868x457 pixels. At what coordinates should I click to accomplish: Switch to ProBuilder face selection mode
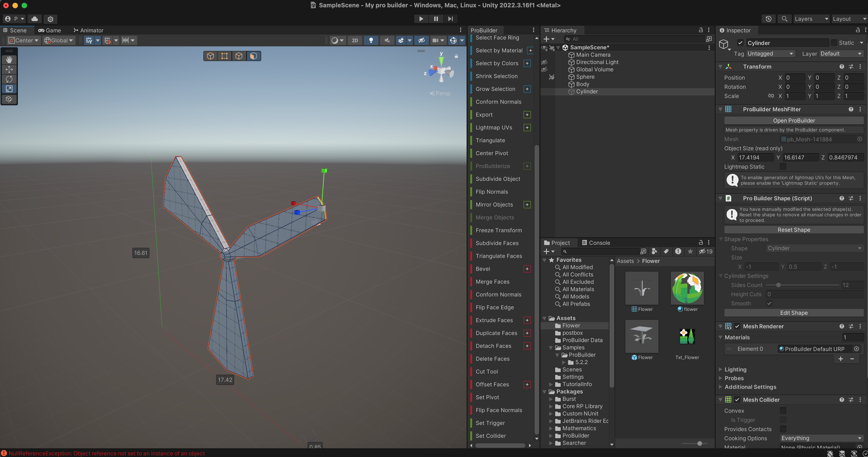[x=253, y=56]
